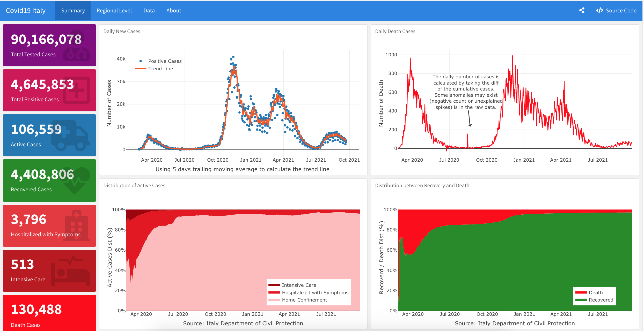Hide Home Confinement in the active cases legend

point(304,300)
